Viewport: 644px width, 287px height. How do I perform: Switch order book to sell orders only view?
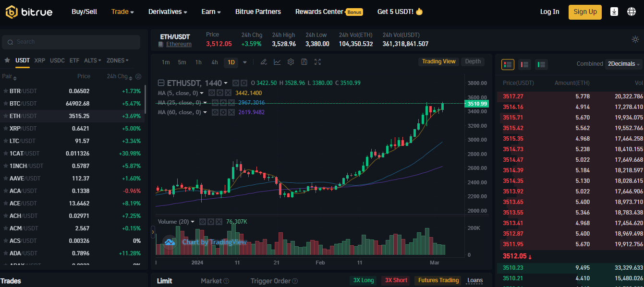[x=524, y=64]
